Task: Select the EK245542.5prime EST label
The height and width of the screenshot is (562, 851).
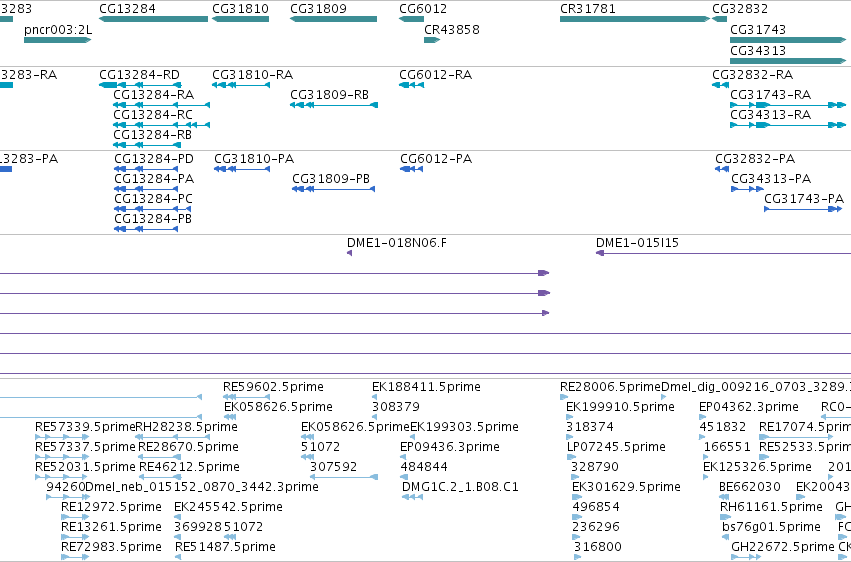Action: point(228,507)
